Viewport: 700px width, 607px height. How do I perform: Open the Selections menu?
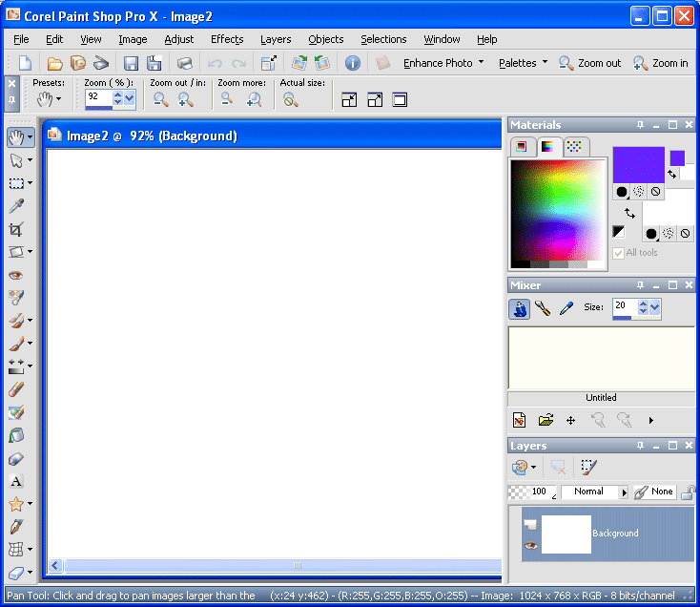pos(383,39)
